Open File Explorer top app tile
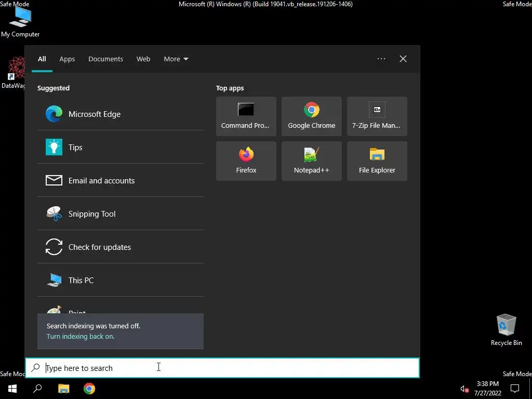The image size is (532, 399). pyautogui.click(x=377, y=161)
